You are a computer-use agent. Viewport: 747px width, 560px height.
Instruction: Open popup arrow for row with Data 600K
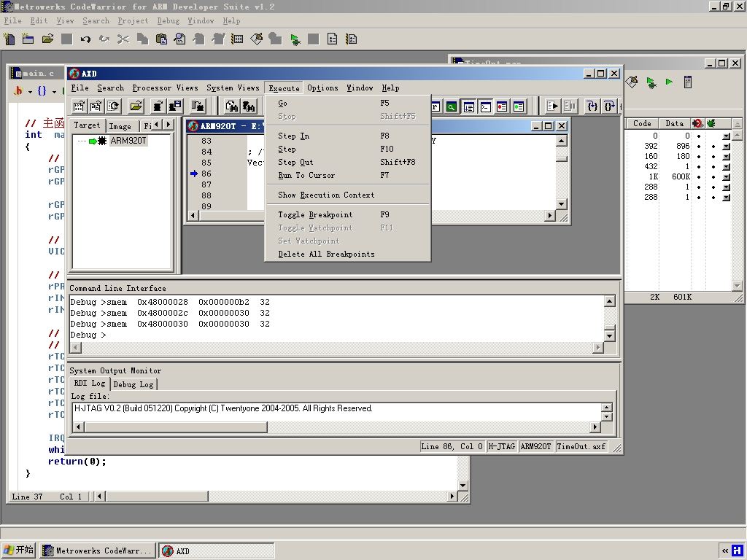coord(727,177)
